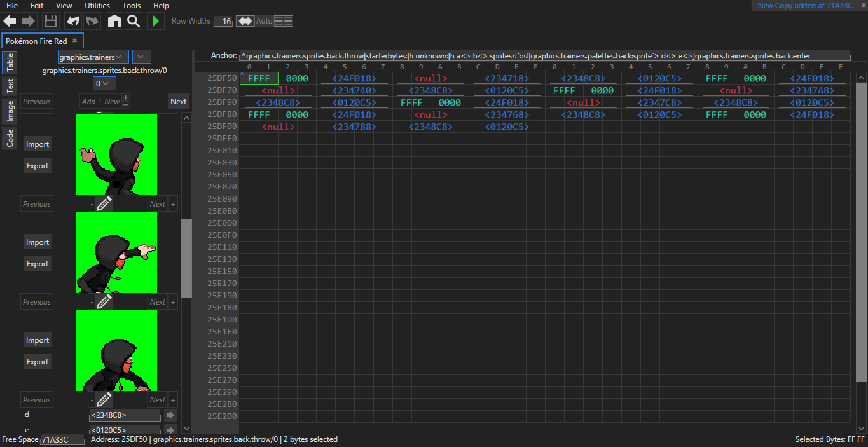The height and width of the screenshot is (447, 868).
Task: Open the empty dropdown next to graphics.trainers
Action: [141, 57]
